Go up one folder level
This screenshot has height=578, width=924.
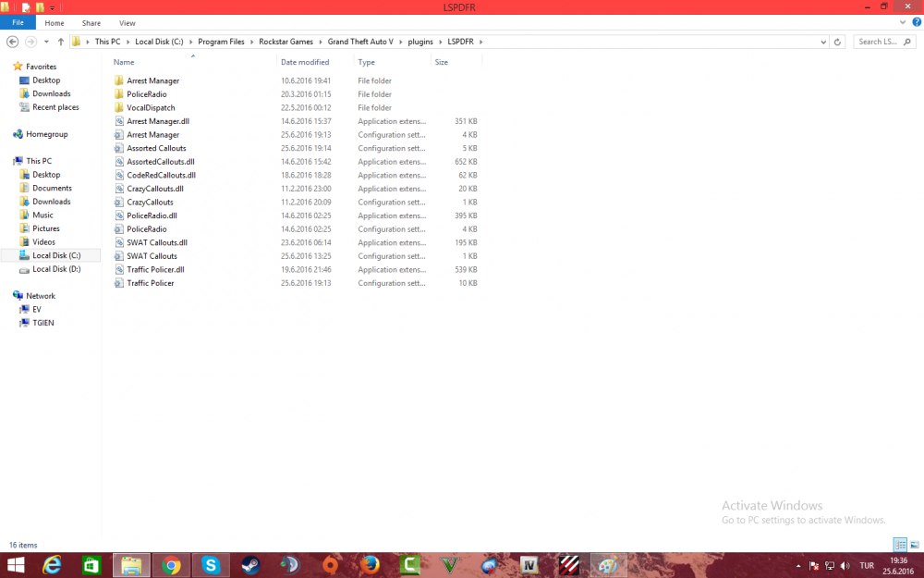(x=61, y=42)
